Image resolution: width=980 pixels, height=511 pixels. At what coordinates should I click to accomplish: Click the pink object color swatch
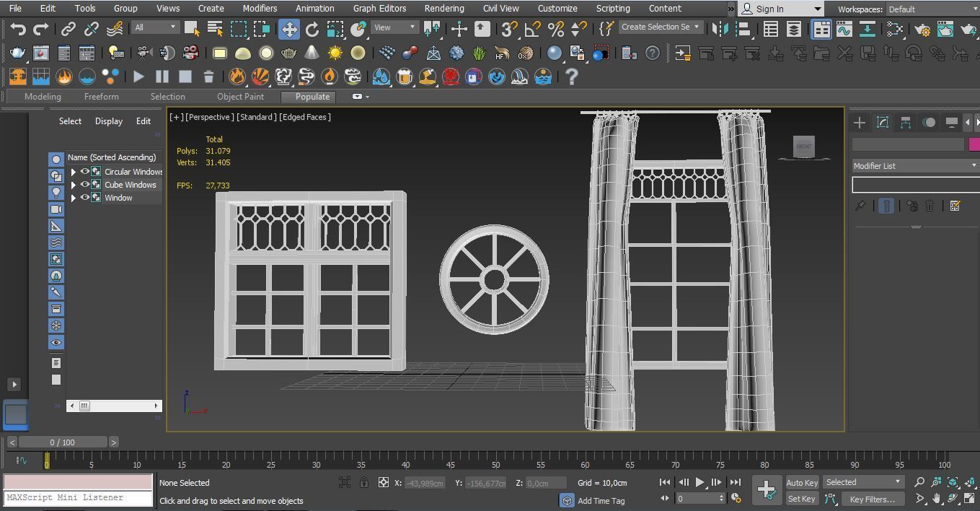(x=974, y=144)
